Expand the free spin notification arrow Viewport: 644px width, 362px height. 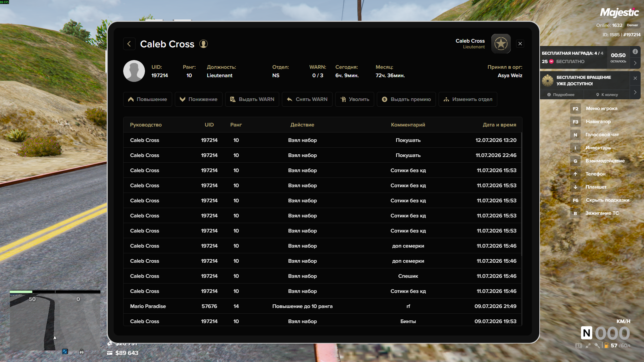(635, 92)
